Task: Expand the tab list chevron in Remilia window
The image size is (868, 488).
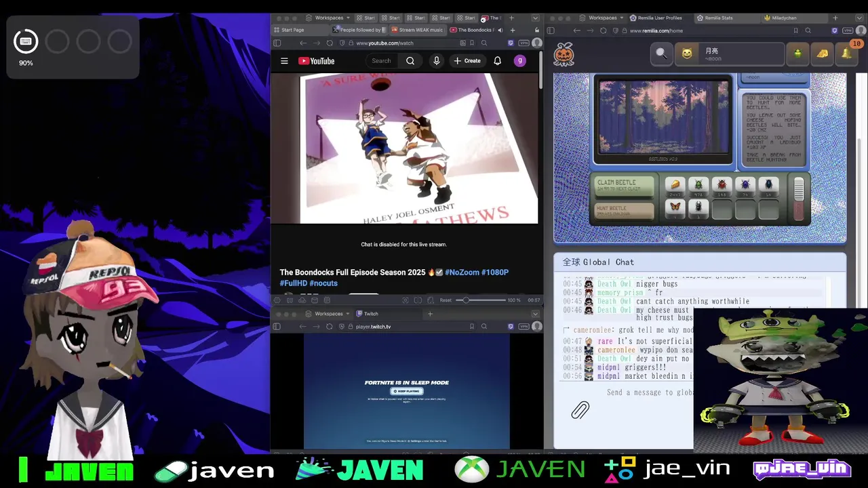Action: click(860, 18)
